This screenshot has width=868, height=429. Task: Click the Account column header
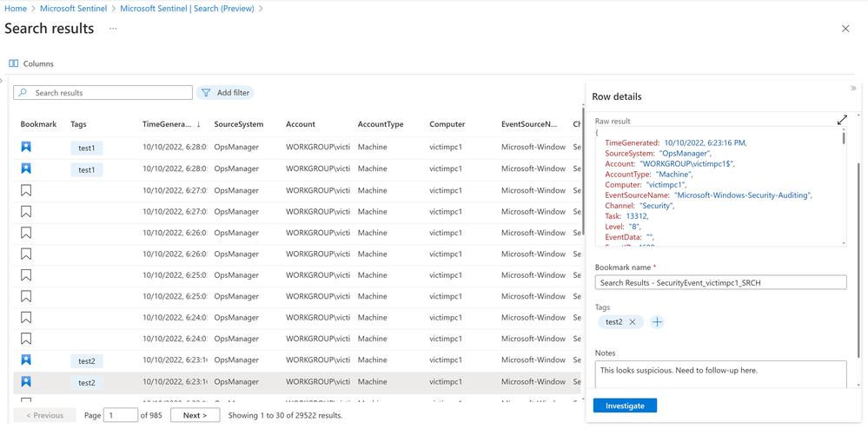pos(301,124)
